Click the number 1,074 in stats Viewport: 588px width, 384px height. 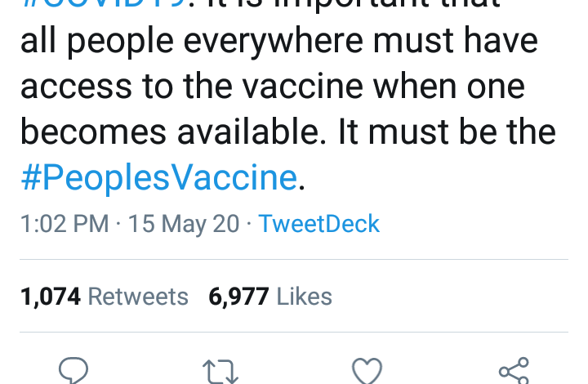(x=51, y=296)
